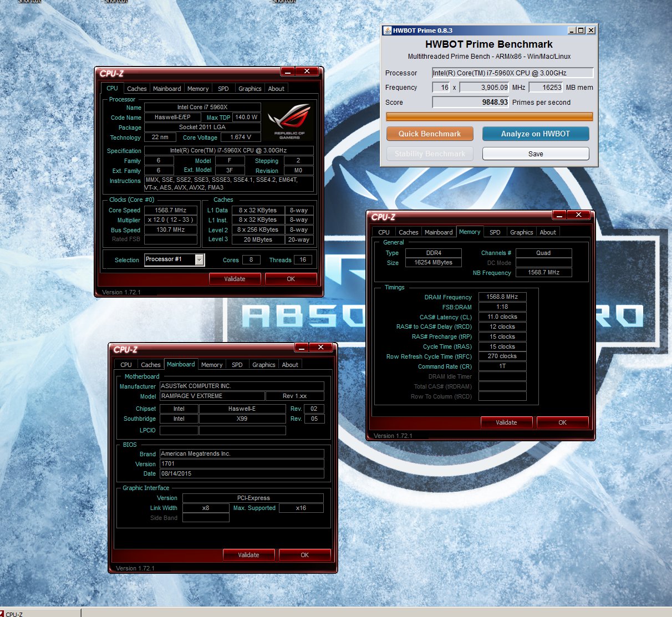
Task: Click OK in the CPU-Z Mainboard window
Action: pos(305,555)
